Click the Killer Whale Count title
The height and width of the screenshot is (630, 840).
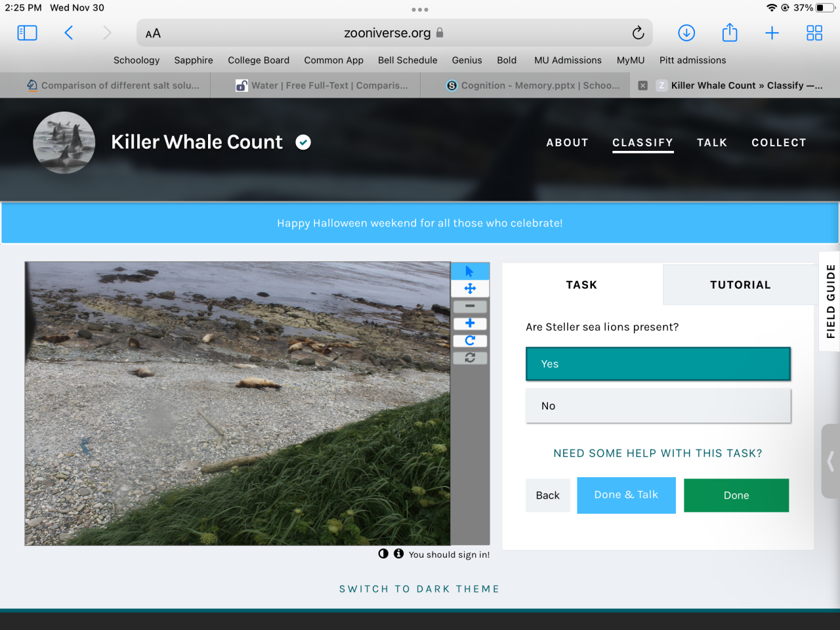pyautogui.click(x=197, y=142)
